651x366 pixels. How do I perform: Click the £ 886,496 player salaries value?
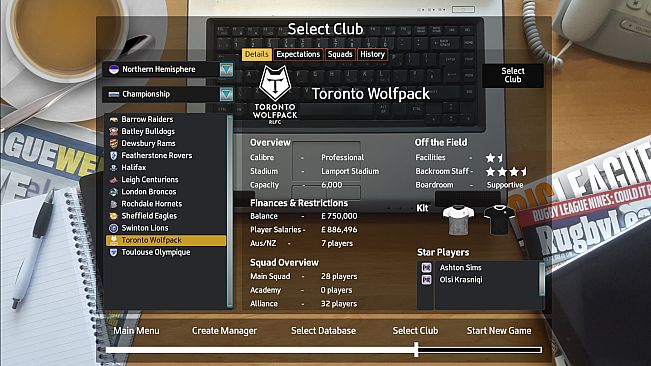339,229
